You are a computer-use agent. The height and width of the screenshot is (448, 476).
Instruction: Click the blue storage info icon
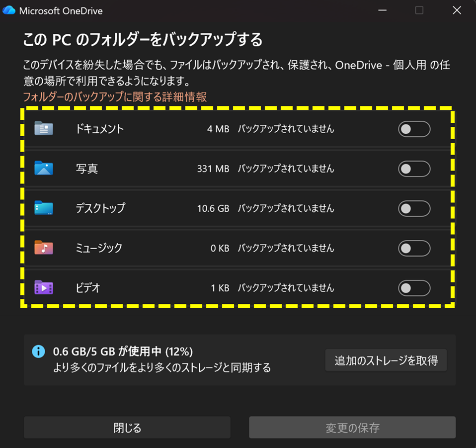pyautogui.click(x=39, y=352)
